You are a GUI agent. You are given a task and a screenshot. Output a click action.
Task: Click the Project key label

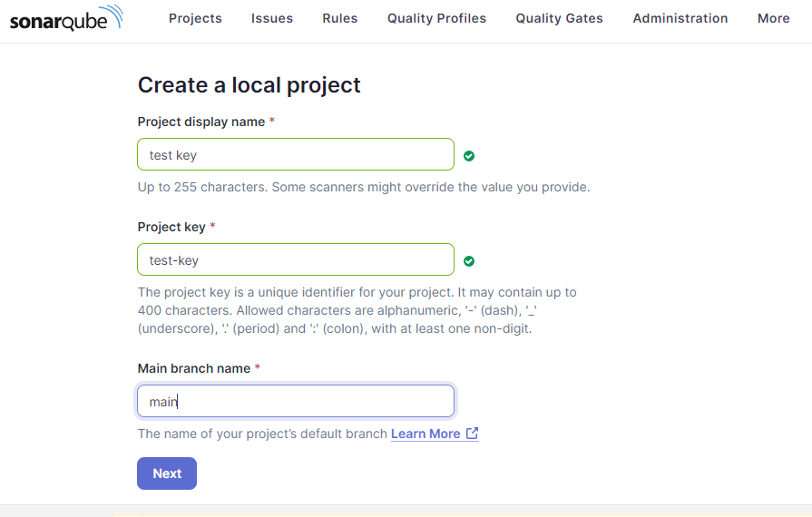[x=171, y=227]
